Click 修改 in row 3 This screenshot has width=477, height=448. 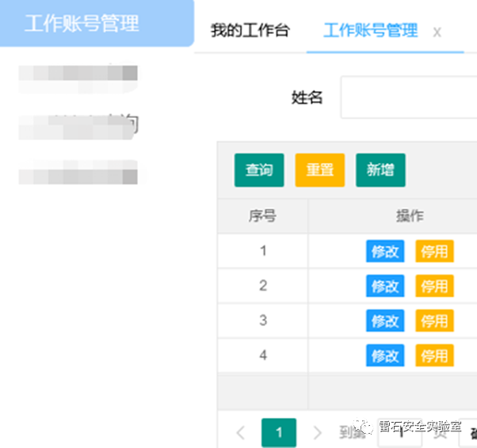385,321
